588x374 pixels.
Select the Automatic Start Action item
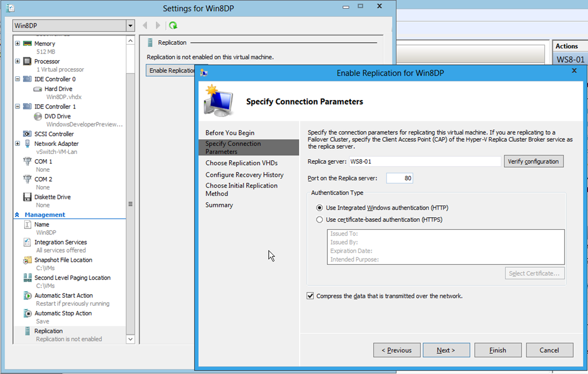[x=64, y=296]
